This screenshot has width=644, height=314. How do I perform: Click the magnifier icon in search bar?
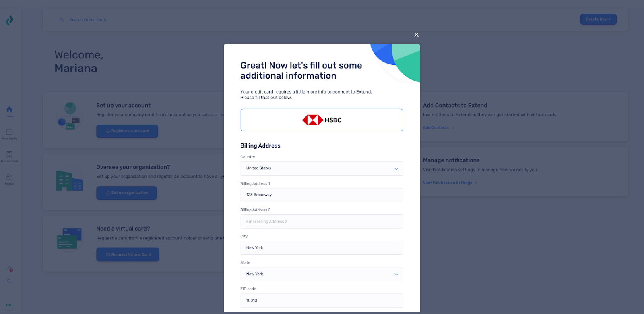(x=62, y=19)
